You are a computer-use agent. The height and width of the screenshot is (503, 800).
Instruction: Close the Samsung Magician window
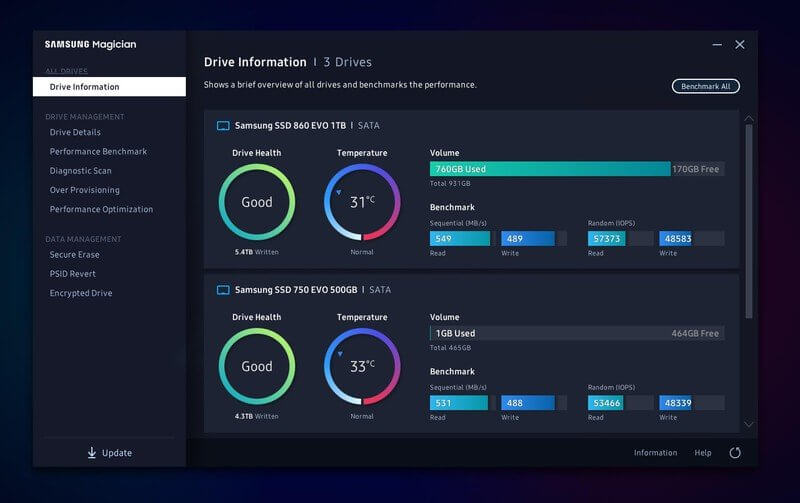point(739,45)
